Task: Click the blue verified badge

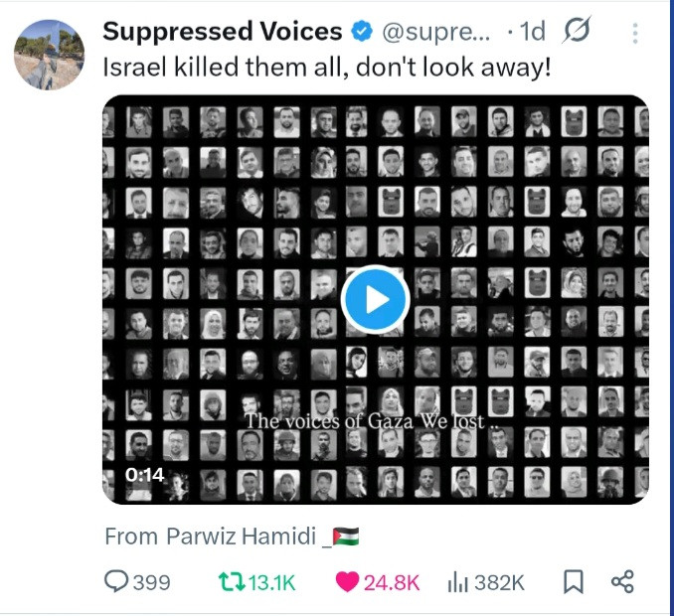Action: pos(362,32)
